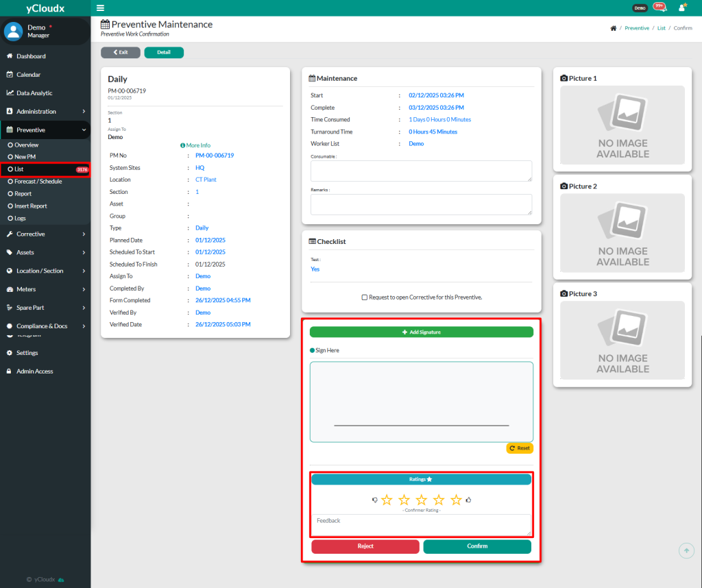Open Data Analytic from the sidebar
The image size is (702, 588).
[34, 93]
